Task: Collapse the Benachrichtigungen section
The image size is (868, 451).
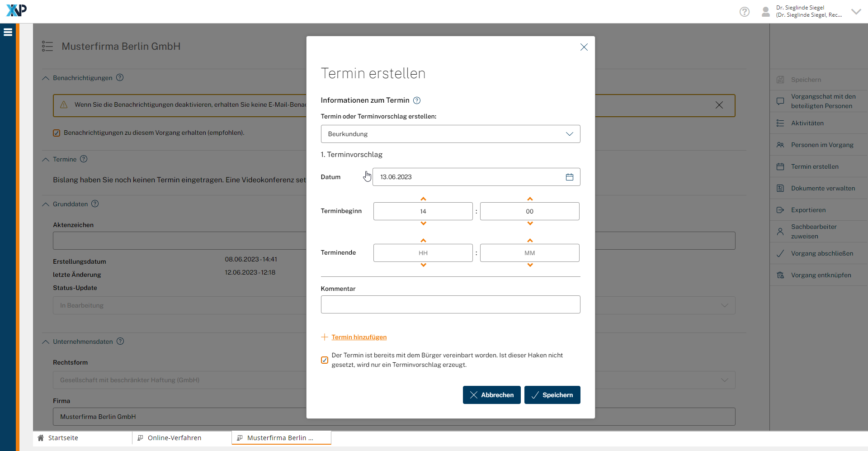Action: coord(45,78)
